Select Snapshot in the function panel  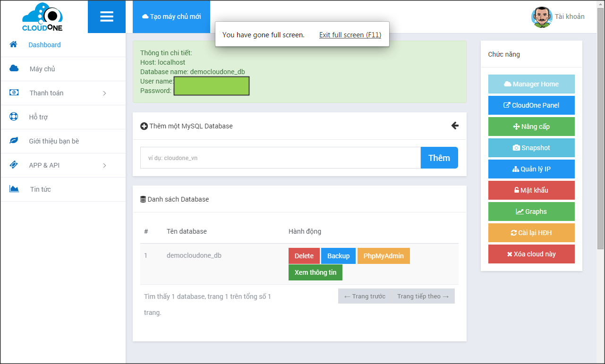click(x=531, y=148)
